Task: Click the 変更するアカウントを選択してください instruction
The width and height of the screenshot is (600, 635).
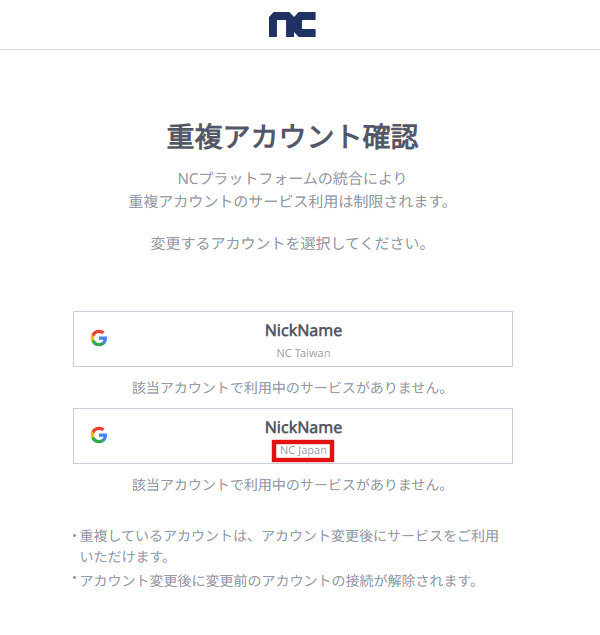Action: [289, 244]
